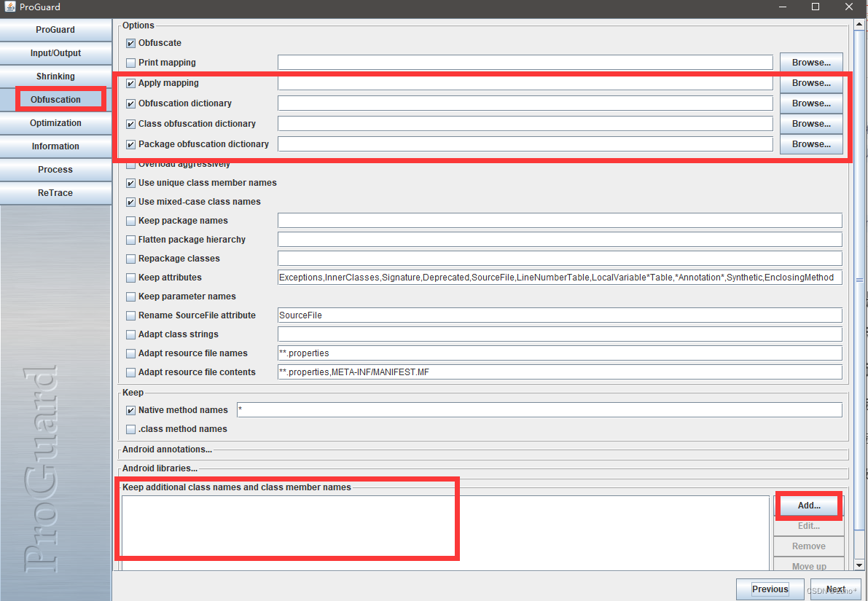
Task: Enable the Print mapping checkbox
Action: pyautogui.click(x=130, y=63)
